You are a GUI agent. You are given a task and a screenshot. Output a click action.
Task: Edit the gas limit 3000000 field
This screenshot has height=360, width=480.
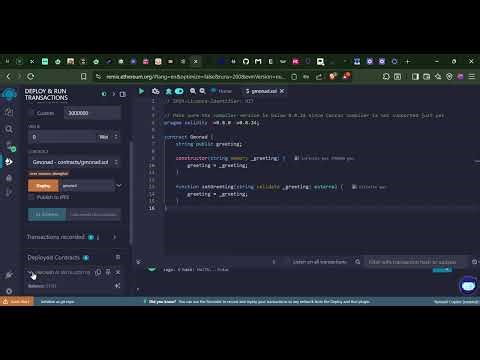tap(92, 113)
